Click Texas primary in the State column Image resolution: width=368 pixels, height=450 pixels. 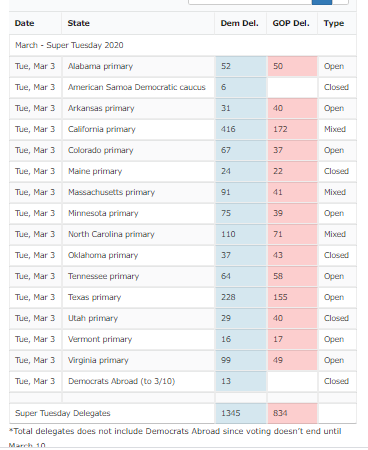[x=94, y=297]
